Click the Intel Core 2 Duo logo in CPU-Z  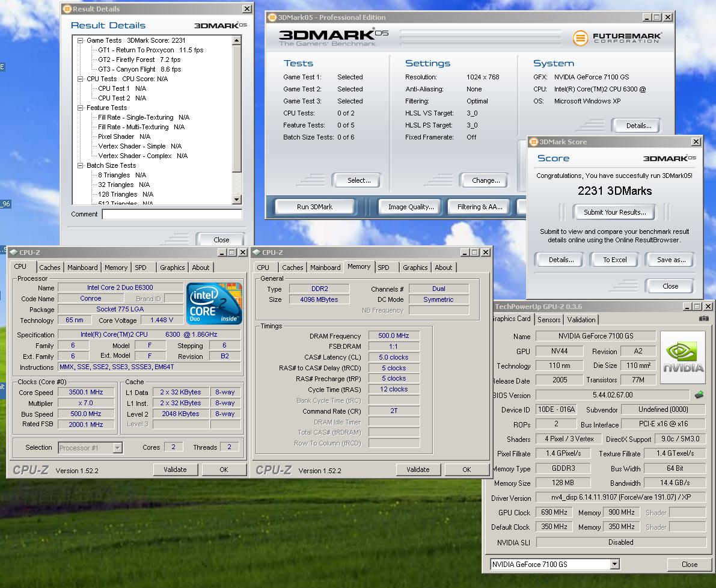(214, 303)
